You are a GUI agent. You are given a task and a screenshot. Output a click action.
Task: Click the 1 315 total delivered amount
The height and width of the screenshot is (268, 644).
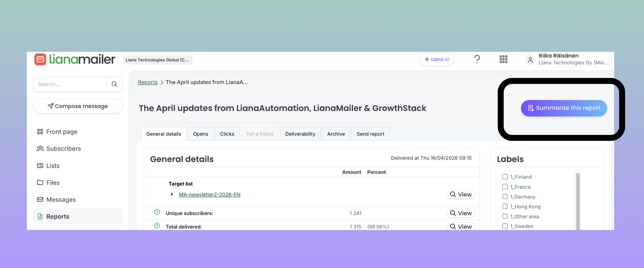355,227
